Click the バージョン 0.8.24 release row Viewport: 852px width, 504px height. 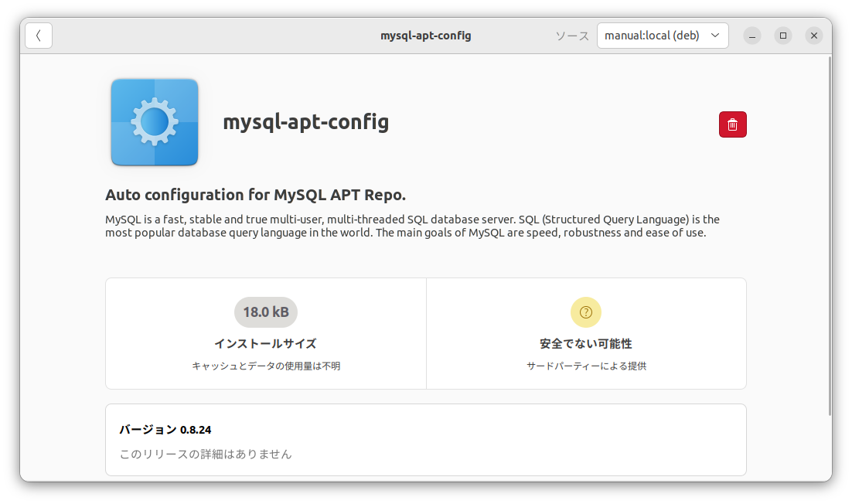coord(426,440)
